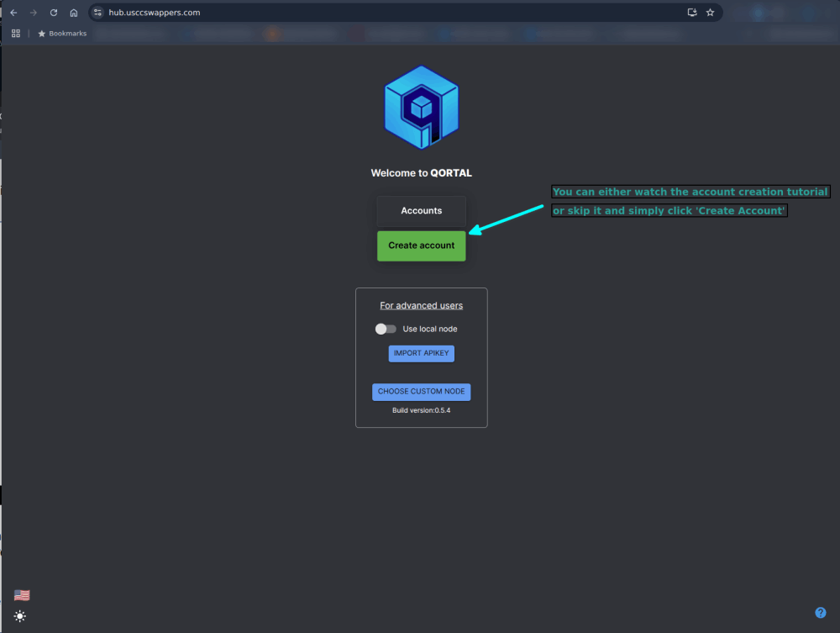Enable the Use local node switch

click(x=386, y=329)
